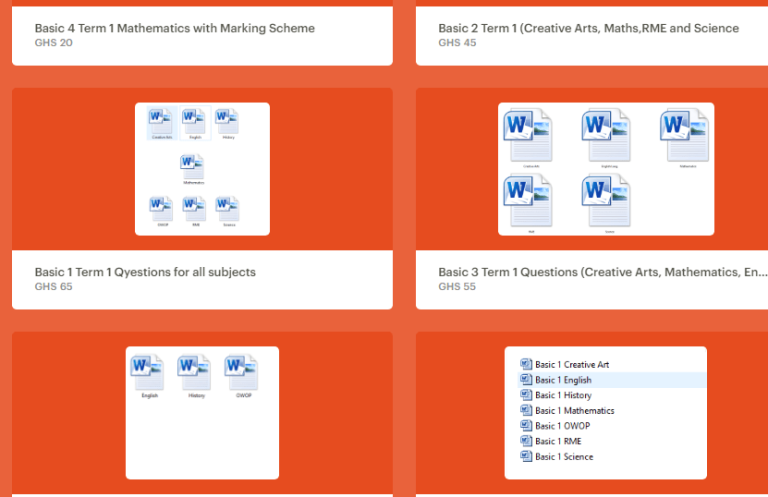768x497 pixels.
Task: Open Basic 4 Term 1 Mathematics product title
Action: [x=174, y=28]
